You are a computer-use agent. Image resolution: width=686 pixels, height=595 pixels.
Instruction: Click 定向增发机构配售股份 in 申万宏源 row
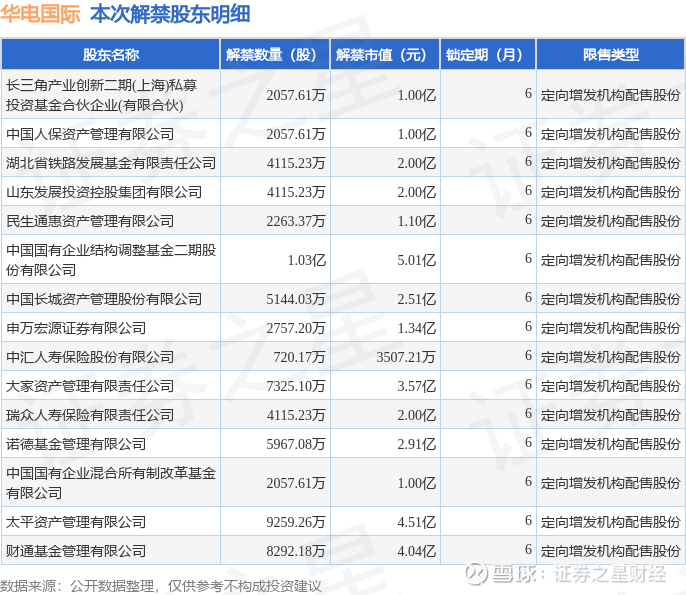click(x=611, y=328)
